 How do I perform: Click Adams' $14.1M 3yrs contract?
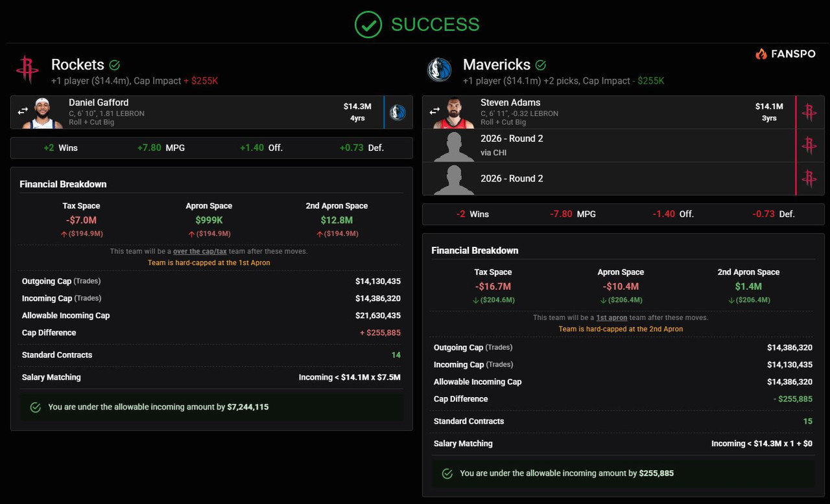[x=769, y=112]
